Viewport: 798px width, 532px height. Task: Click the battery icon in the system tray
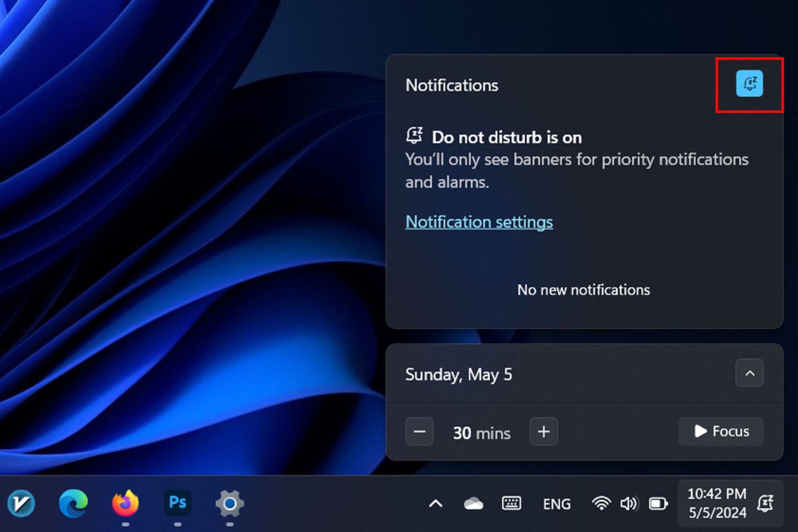pyautogui.click(x=658, y=504)
